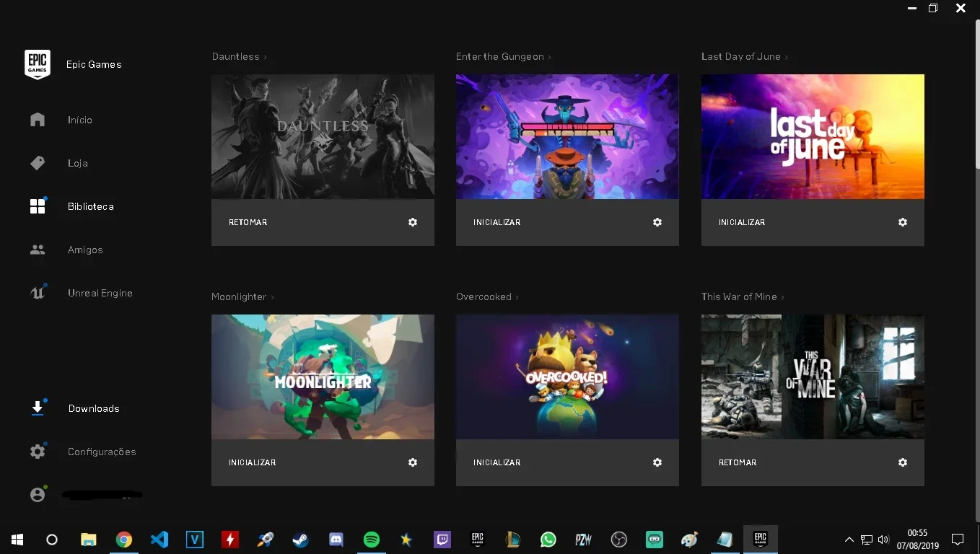980x554 pixels.
Task: Open settings gear for Enter the Gungeon
Action: coord(657,222)
